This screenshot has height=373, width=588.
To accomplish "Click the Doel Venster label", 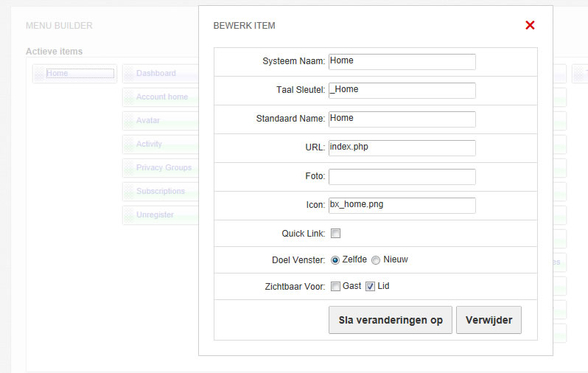I will [x=298, y=260].
